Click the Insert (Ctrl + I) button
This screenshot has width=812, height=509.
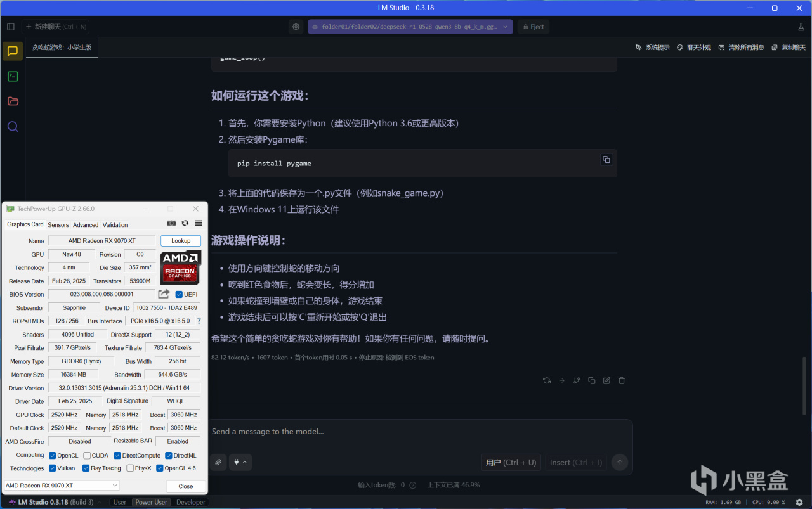pyautogui.click(x=576, y=462)
